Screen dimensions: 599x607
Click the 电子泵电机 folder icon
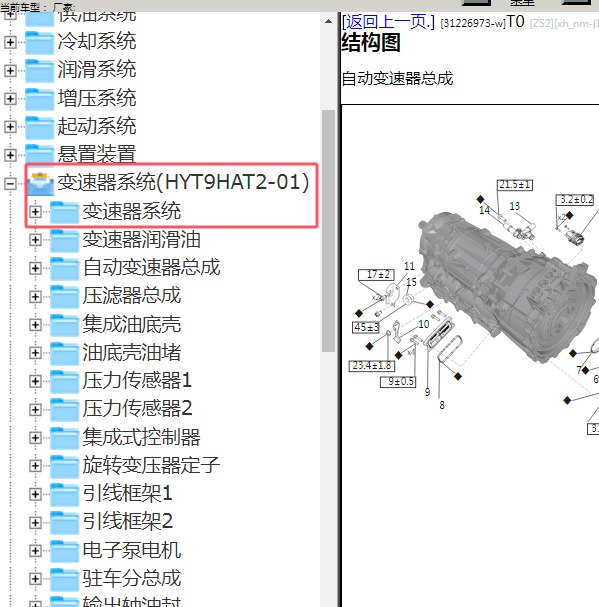coord(64,551)
